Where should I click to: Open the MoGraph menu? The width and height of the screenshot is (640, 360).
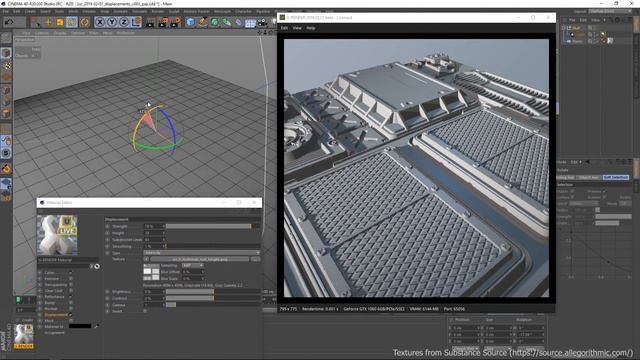click(x=222, y=11)
